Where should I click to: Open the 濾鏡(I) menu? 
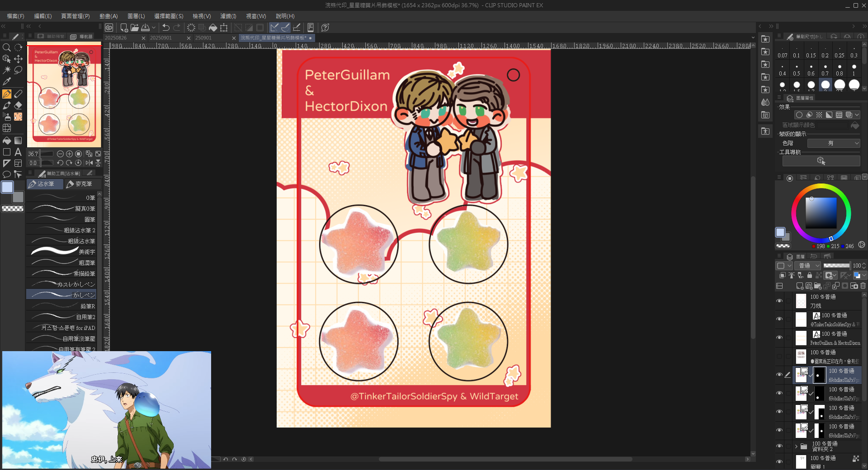(228, 16)
